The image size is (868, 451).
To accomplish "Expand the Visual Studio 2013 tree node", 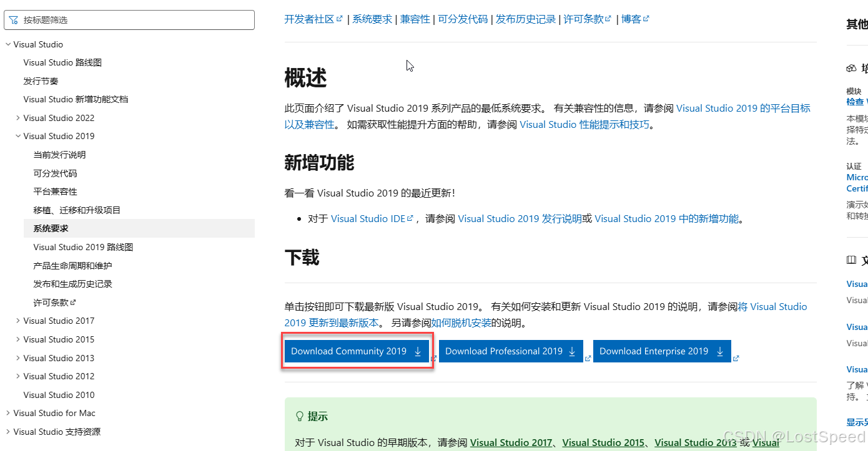I will (x=18, y=358).
